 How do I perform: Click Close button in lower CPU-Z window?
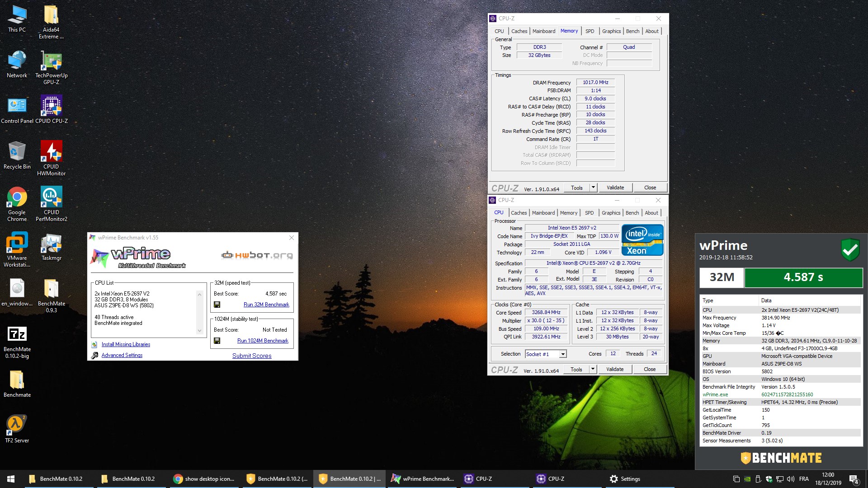[x=650, y=369]
